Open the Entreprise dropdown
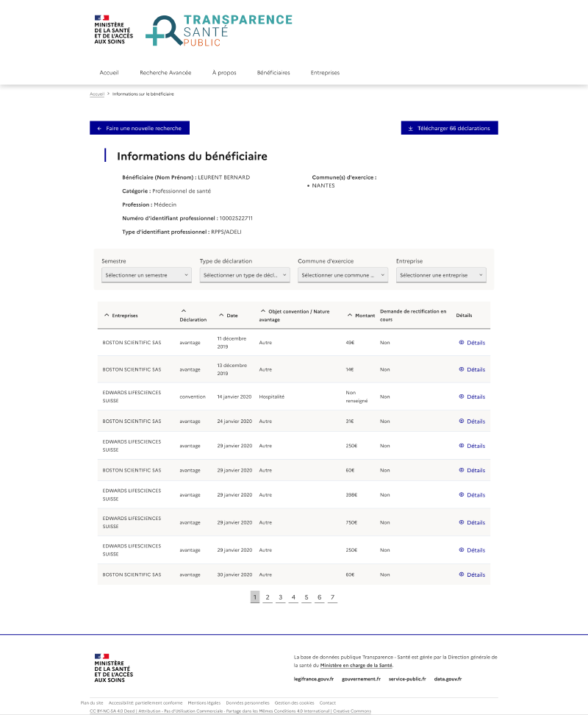The image size is (588, 715). pyautogui.click(x=440, y=274)
